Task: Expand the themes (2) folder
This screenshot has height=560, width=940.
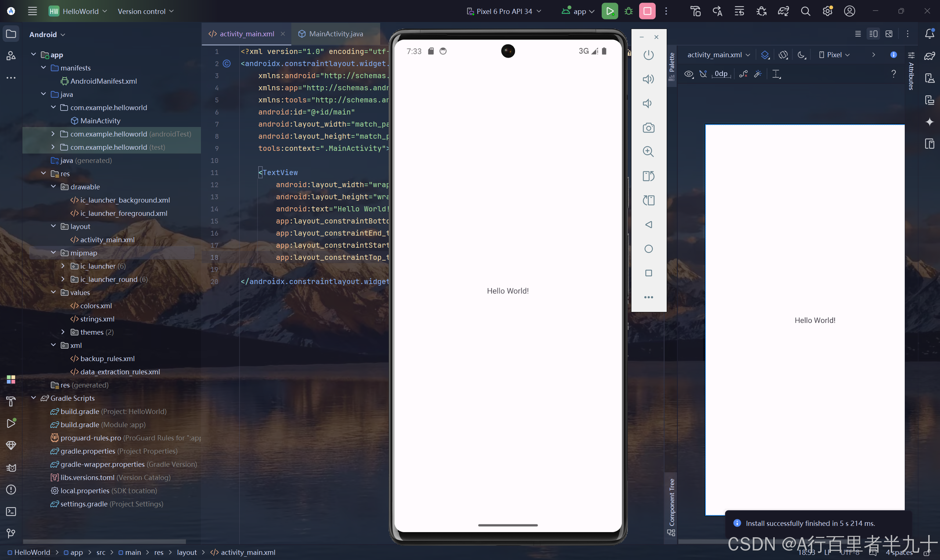Action: [63, 332]
